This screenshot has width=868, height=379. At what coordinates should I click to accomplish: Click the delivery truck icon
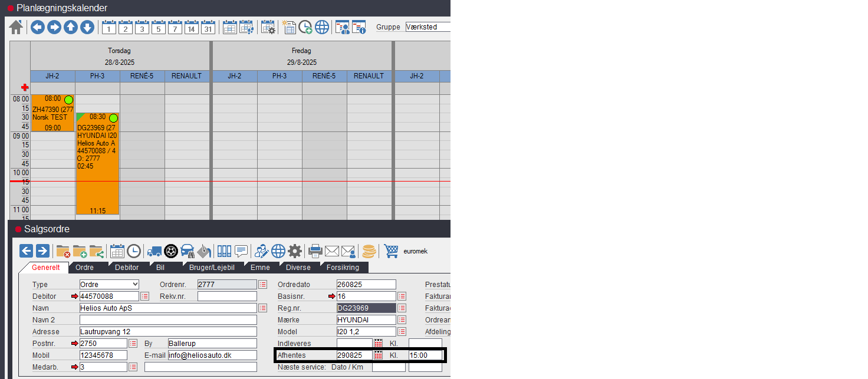pyautogui.click(x=154, y=251)
